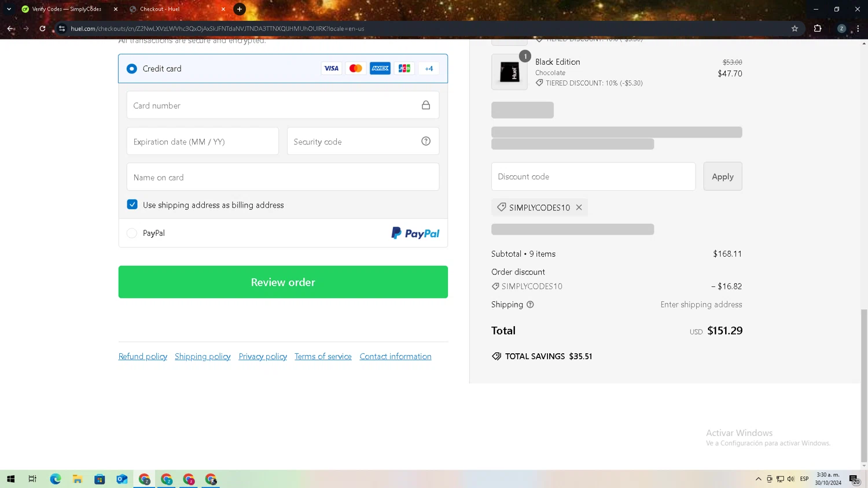The image size is (868, 488).
Task: Select the Credit card payment option
Action: [x=132, y=69]
